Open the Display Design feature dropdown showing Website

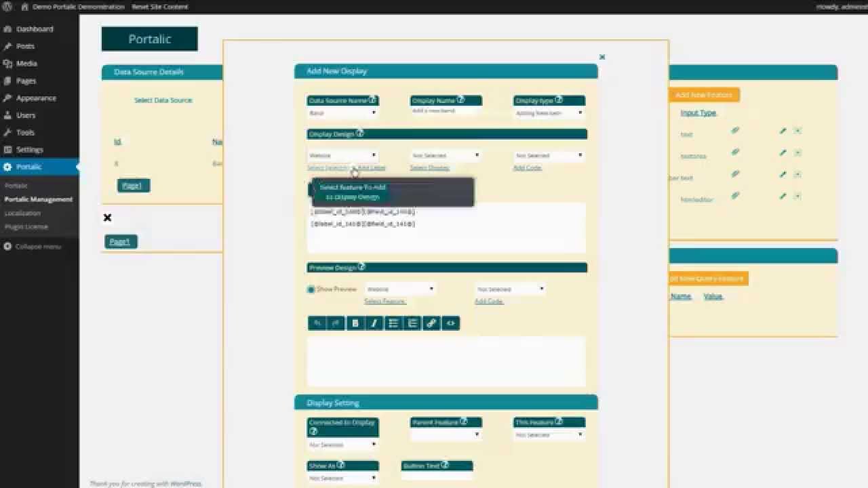(342, 155)
